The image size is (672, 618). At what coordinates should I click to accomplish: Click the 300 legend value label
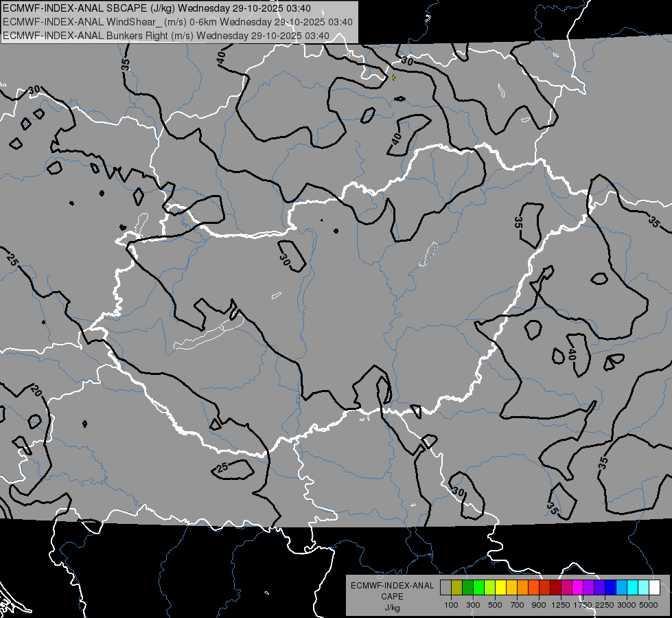(473, 605)
